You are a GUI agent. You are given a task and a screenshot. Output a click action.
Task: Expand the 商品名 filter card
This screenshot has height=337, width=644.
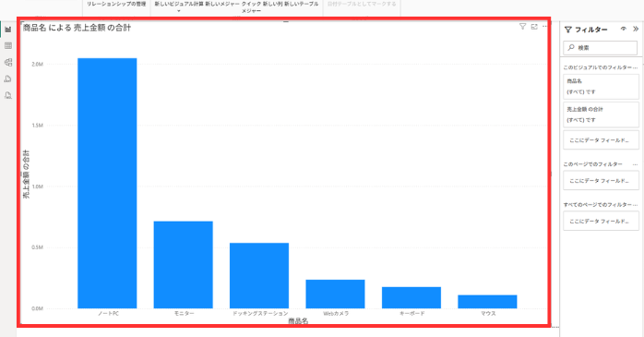click(x=601, y=87)
